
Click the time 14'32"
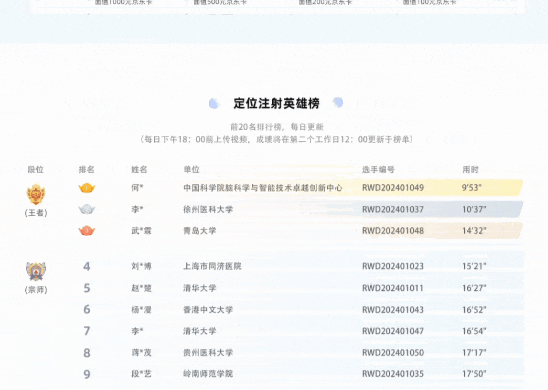point(474,231)
